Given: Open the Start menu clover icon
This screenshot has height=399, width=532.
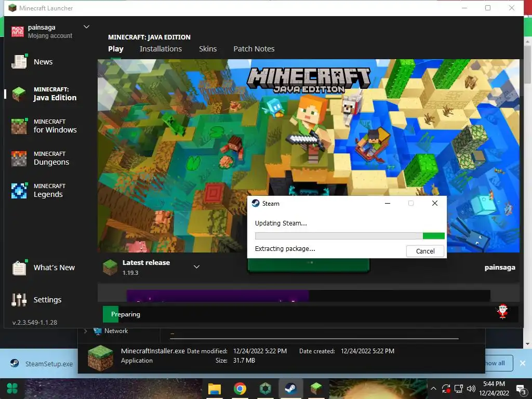Looking at the screenshot, I should click(x=12, y=389).
